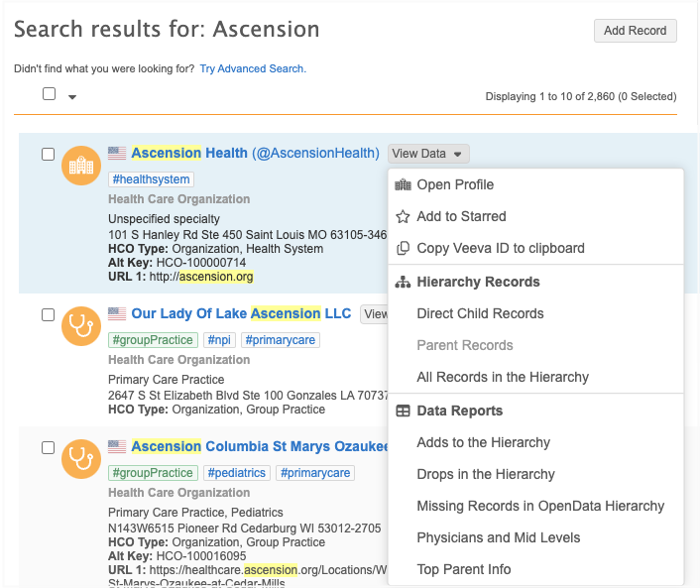The width and height of the screenshot is (700, 588).
Task: Open the Try Advanced Search link
Action: click(252, 68)
